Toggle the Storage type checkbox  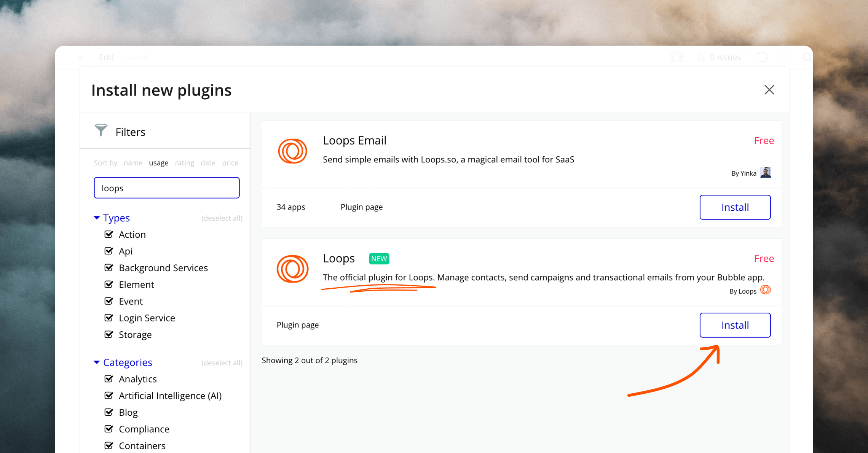click(x=109, y=335)
